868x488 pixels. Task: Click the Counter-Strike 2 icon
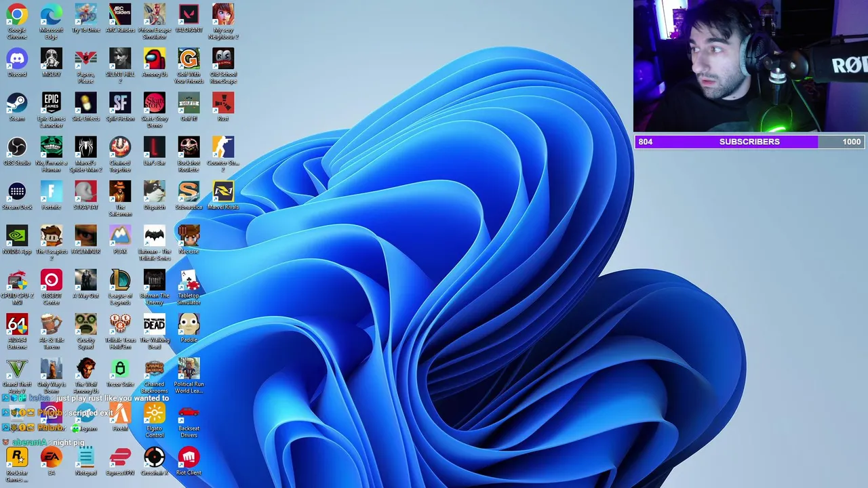click(223, 147)
